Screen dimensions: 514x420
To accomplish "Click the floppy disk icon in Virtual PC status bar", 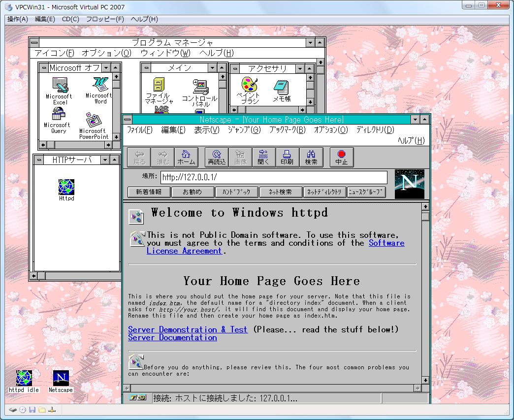I will pos(32,410).
